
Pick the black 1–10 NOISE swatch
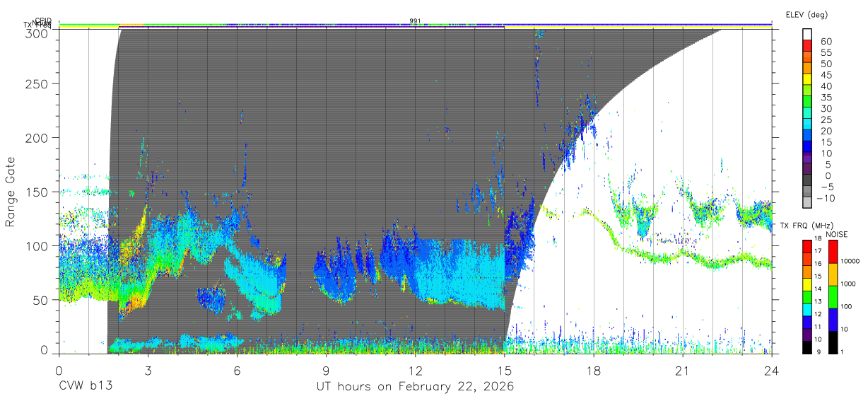click(x=833, y=342)
